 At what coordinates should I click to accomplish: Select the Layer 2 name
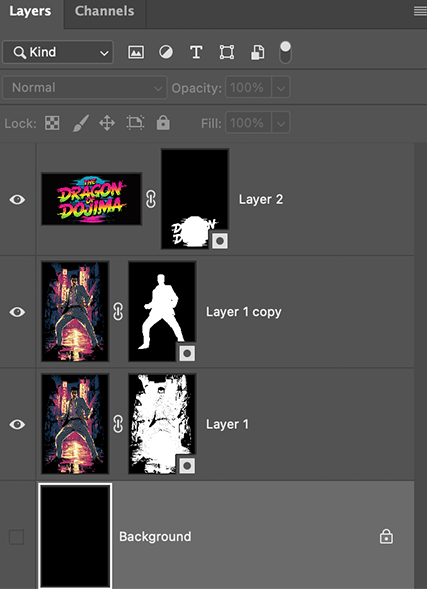click(261, 199)
